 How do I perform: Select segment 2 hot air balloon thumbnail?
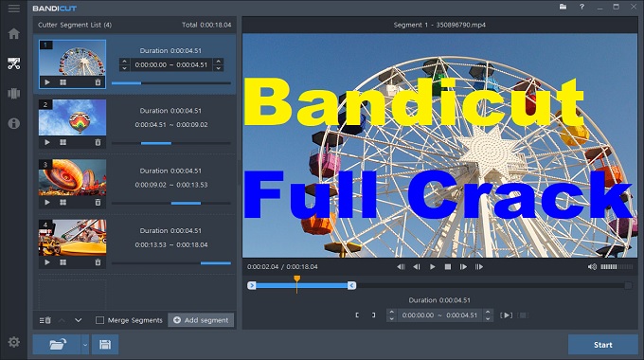[x=72, y=117]
